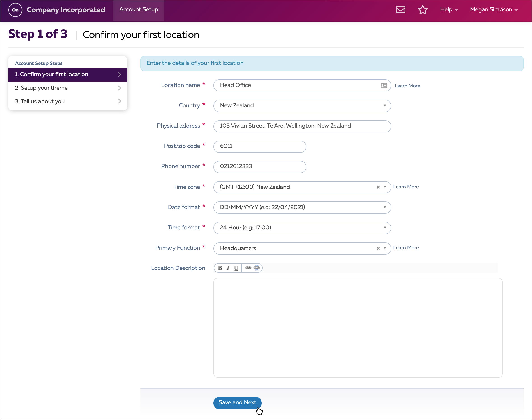532x420 pixels.
Task: Click the remove link icon
Action: 257,268
